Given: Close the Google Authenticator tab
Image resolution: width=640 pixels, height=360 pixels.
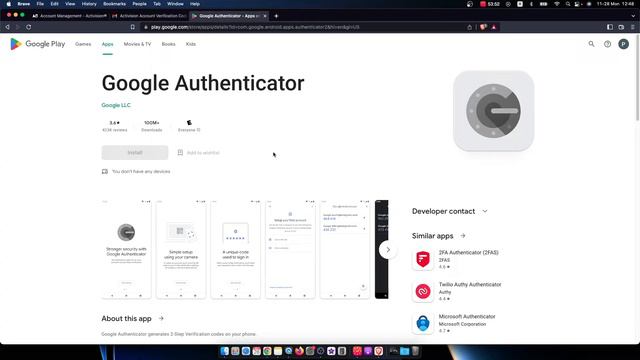Looking at the screenshot, I should tap(265, 16).
